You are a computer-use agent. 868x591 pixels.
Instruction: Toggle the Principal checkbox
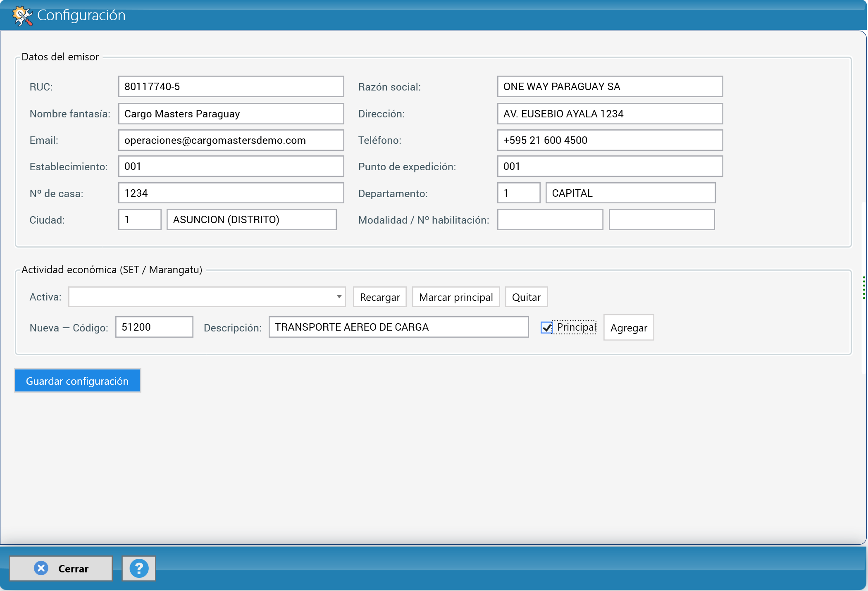547,328
